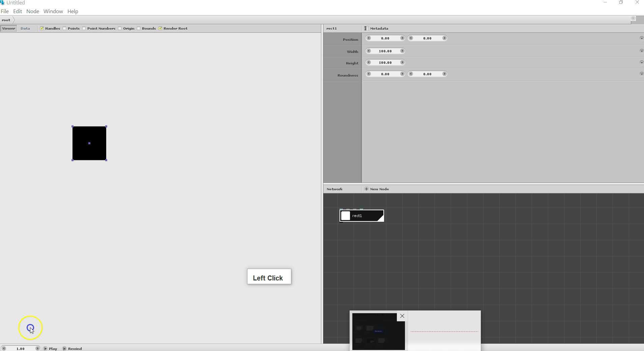Decrement Height using its left arrow icon
The height and width of the screenshot is (351, 644).
[x=369, y=62]
